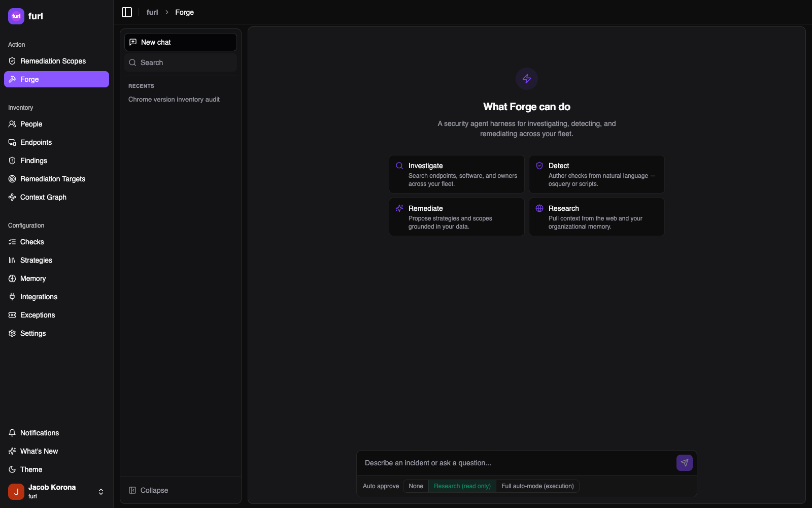Screen dimensions: 812x508
Task: Click the furl breadcrumb link
Action: pyautogui.click(x=152, y=12)
